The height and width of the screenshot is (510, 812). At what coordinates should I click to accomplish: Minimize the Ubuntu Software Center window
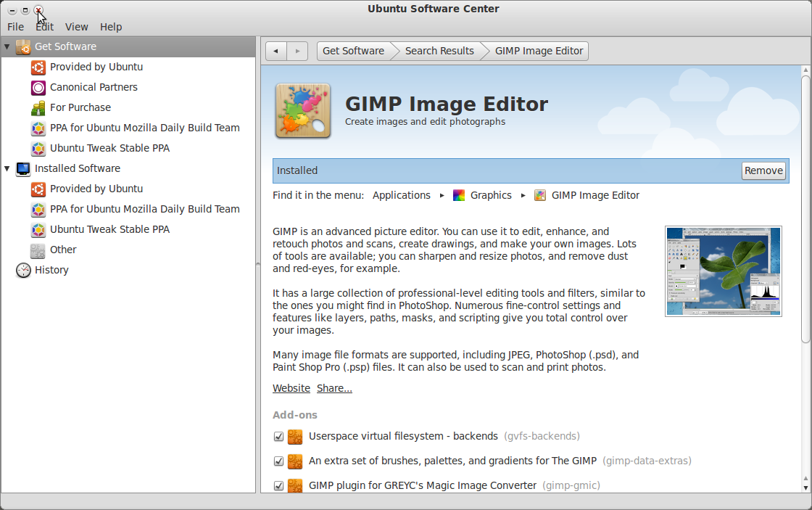point(12,10)
